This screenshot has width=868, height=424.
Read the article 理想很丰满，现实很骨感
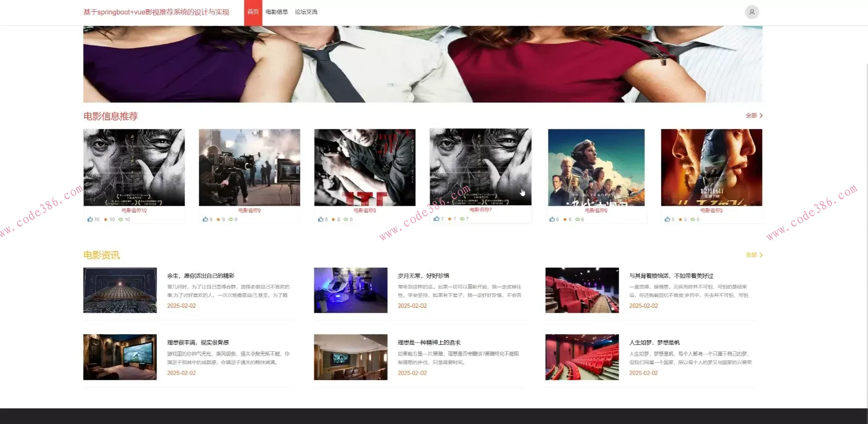point(198,343)
